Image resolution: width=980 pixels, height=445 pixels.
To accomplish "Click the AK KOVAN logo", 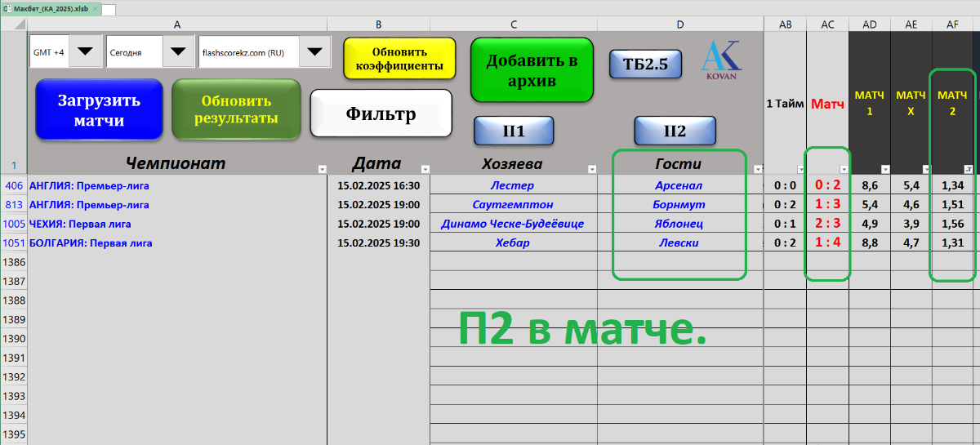I will [720, 60].
